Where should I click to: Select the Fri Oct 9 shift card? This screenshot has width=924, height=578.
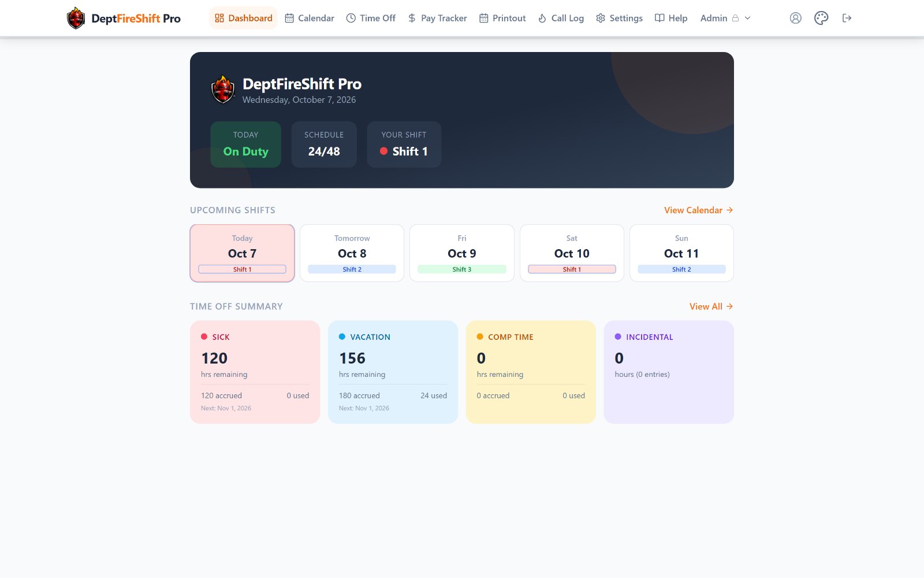pyautogui.click(x=462, y=253)
